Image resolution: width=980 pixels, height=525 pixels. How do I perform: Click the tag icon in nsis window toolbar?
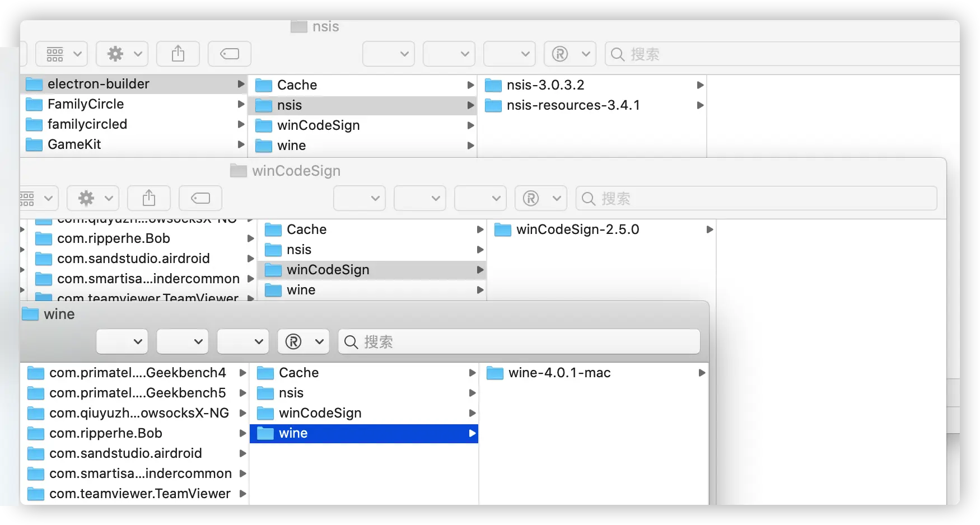coord(230,54)
